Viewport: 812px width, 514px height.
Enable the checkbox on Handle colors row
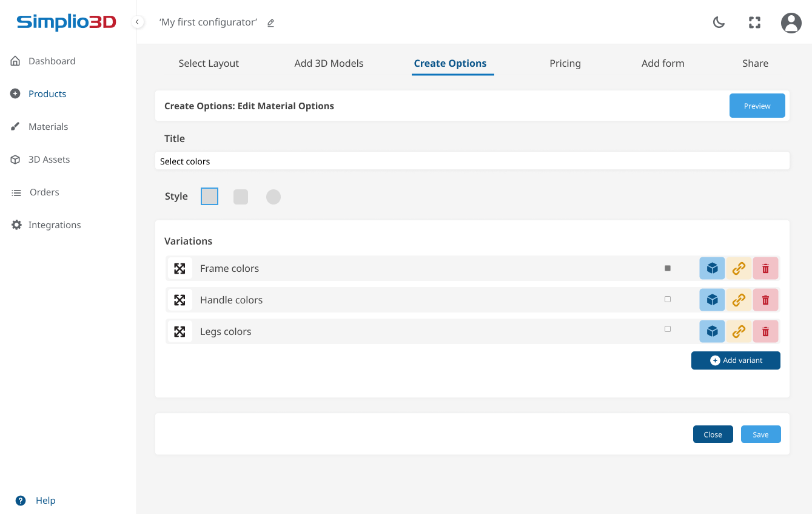click(668, 299)
